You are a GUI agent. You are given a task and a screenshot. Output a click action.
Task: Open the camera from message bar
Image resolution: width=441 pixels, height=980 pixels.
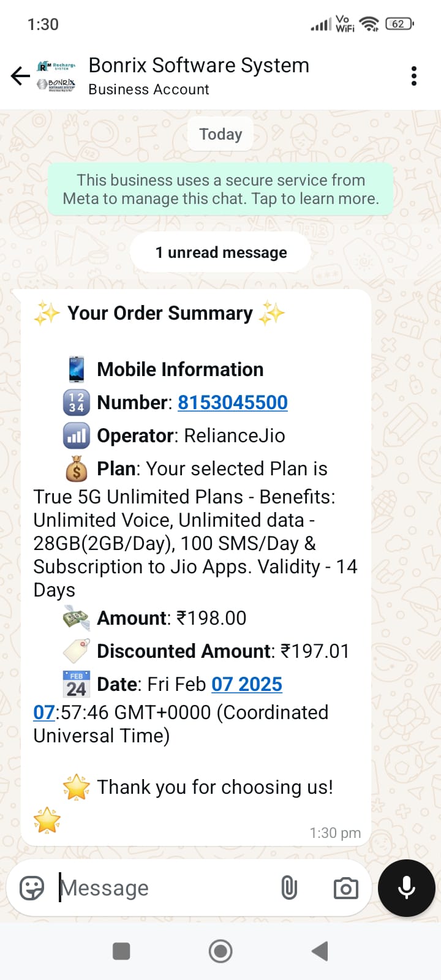(x=345, y=888)
